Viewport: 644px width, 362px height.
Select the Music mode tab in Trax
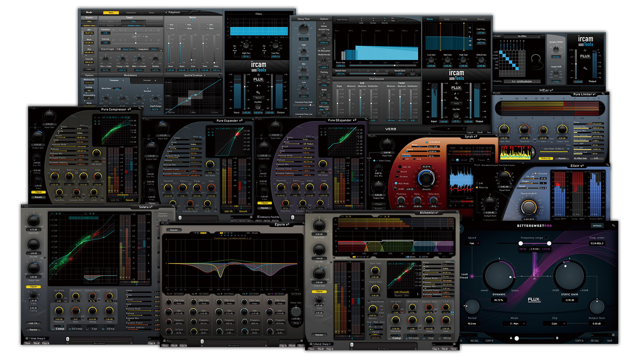pyautogui.click(x=152, y=12)
